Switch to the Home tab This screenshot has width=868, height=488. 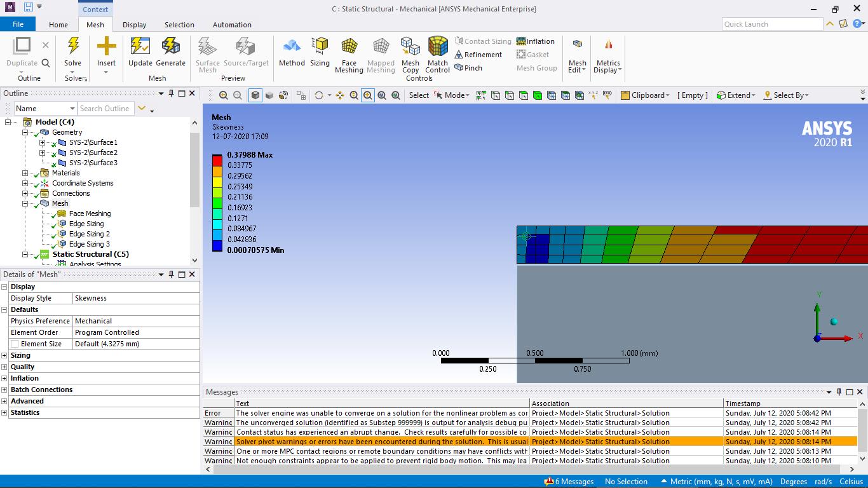point(58,25)
